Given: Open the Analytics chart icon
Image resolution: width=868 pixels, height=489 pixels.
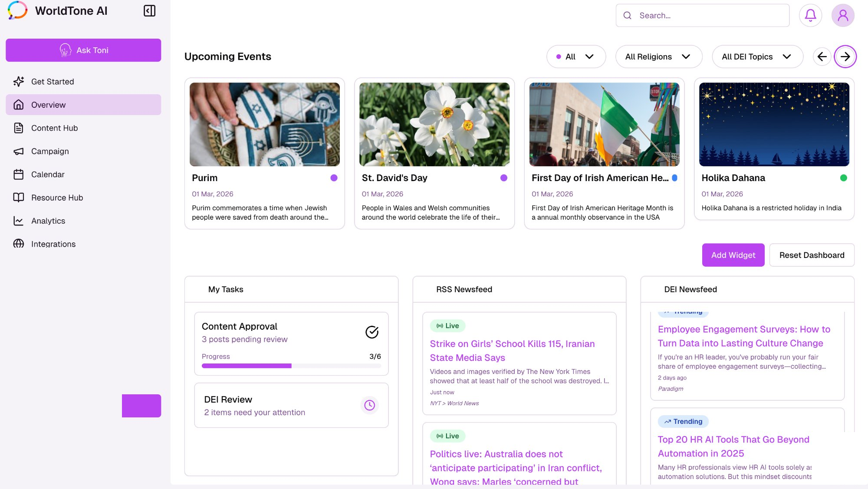Looking at the screenshot, I should [19, 221].
